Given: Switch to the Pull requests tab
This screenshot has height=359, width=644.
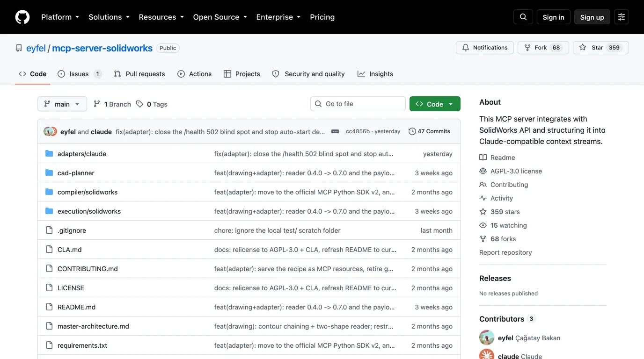Looking at the screenshot, I should click(x=139, y=74).
